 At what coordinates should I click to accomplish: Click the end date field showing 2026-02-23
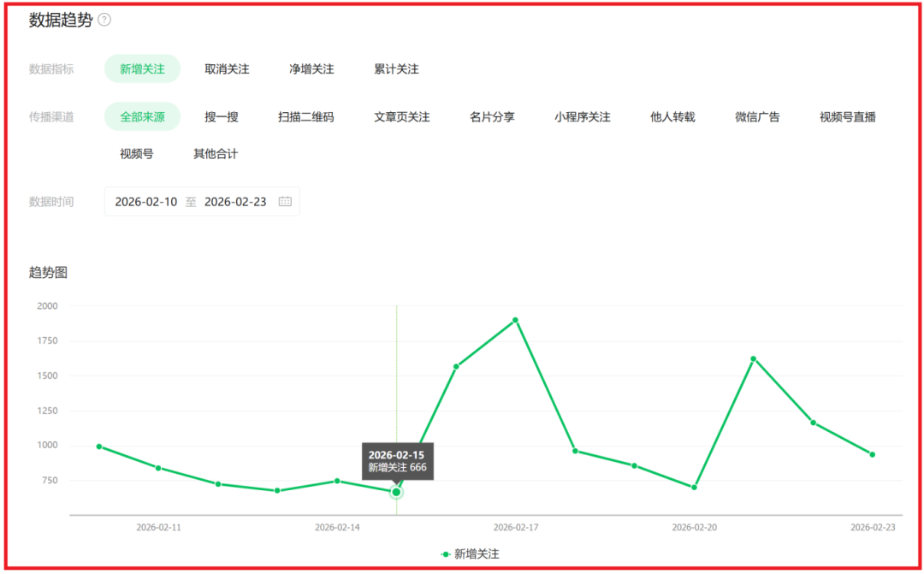pyautogui.click(x=237, y=201)
